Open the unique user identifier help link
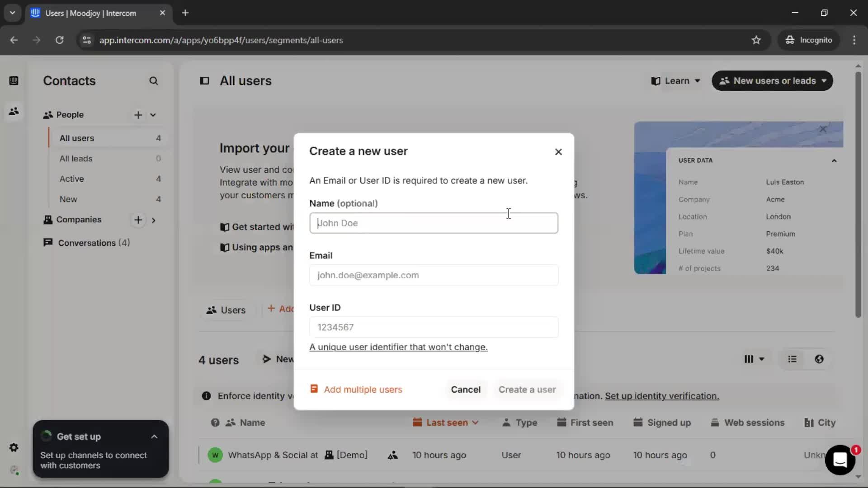The image size is (868, 488). (398, 347)
